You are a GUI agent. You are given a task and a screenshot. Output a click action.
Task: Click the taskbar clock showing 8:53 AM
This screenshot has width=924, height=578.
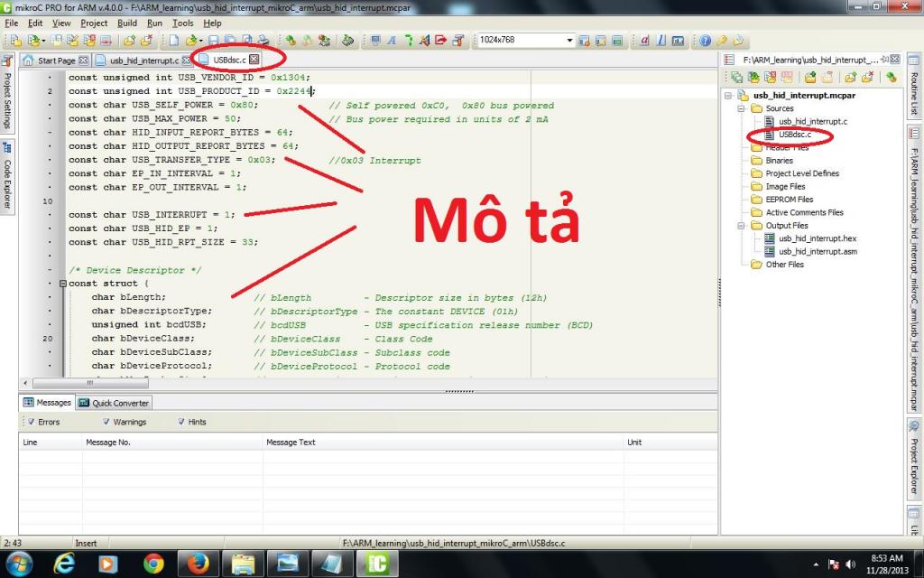887,564
